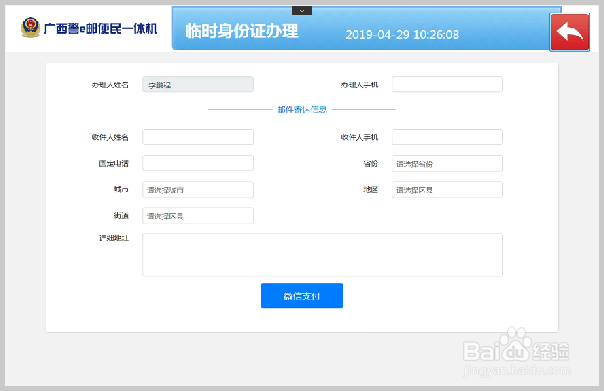The height and width of the screenshot is (391, 604).
Task: Click the 固定电话 input field
Action: [198, 163]
